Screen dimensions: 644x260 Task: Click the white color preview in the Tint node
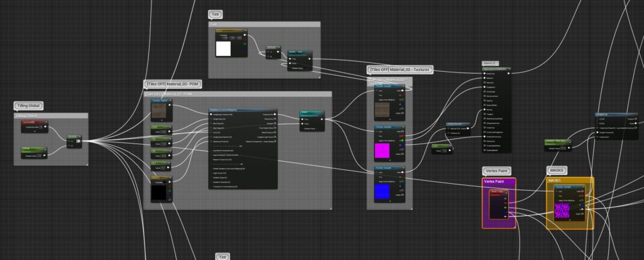224,49
